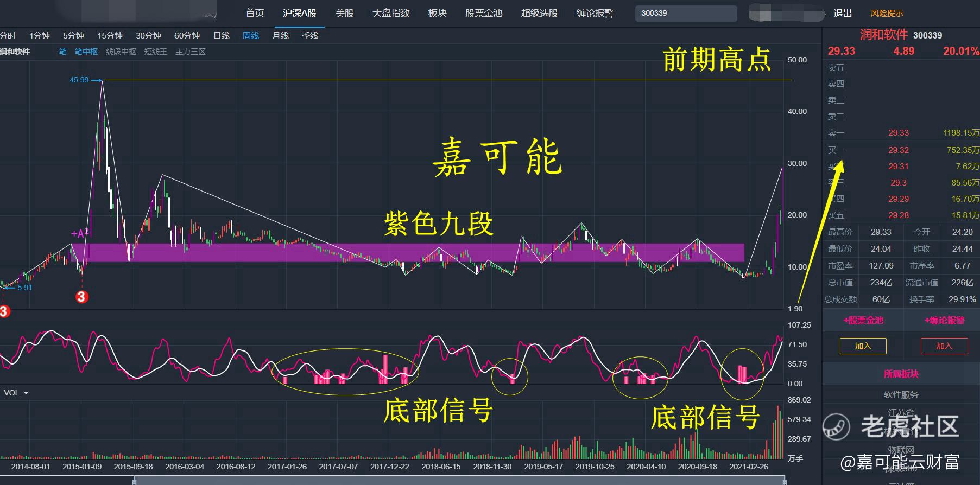Image resolution: width=980 pixels, height=485 pixels.
Task: Click the red 3 buy-point marker beside 2015-01-09
Action: click(x=81, y=297)
